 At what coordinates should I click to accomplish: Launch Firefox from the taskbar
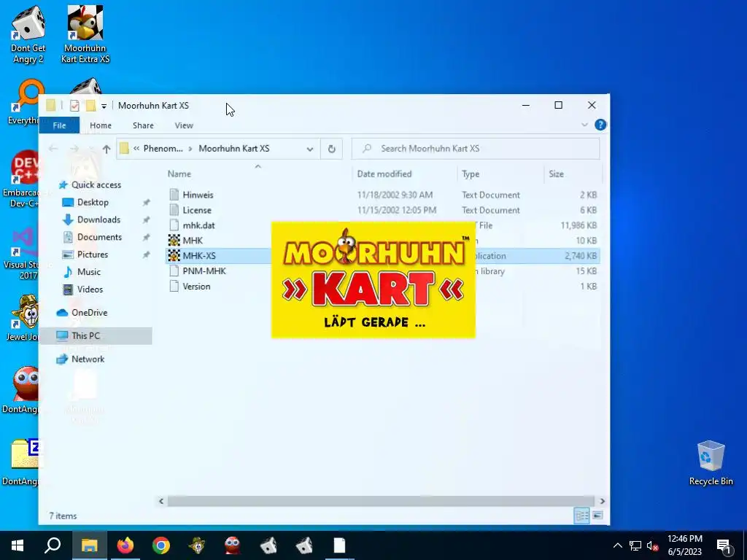click(125, 545)
